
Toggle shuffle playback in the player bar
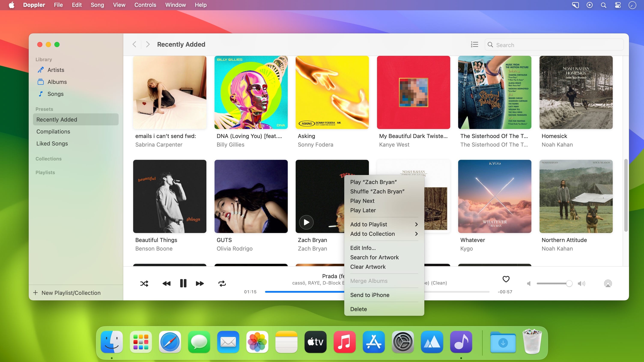[144, 283]
